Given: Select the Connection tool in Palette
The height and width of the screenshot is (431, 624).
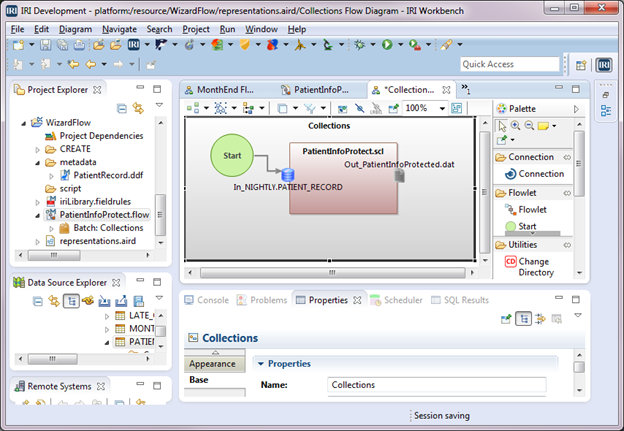Looking at the screenshot, I should (534, 174).
